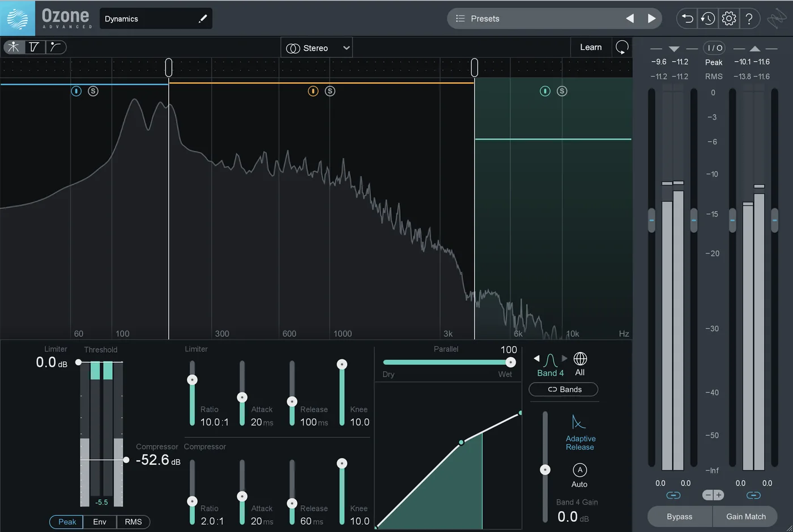The width and height of the screenshot is (793, 532).
Task: Open settings gear icon
Action: coord(729,19)
